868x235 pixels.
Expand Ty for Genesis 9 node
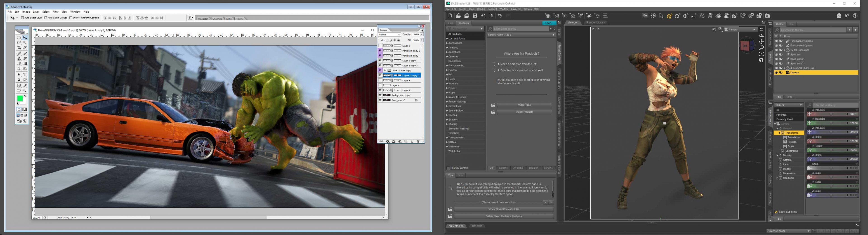tap(784, 50)
